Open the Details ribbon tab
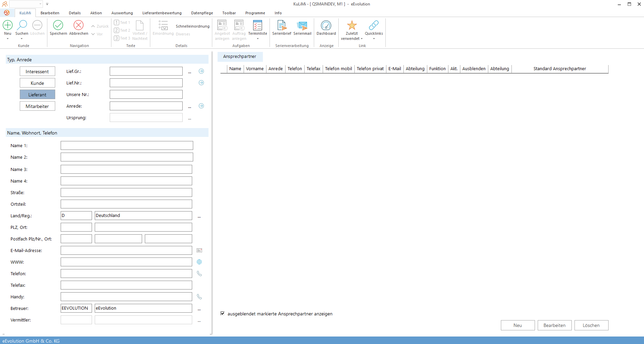Screen dimensions: 644x344 tap(75, 13)
